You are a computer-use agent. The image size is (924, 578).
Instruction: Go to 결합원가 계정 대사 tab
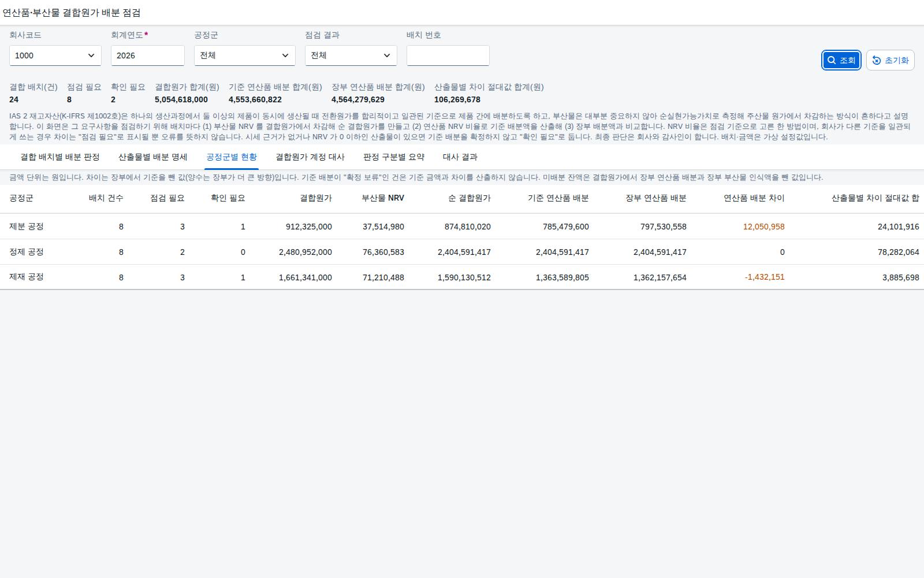(310, 157)
